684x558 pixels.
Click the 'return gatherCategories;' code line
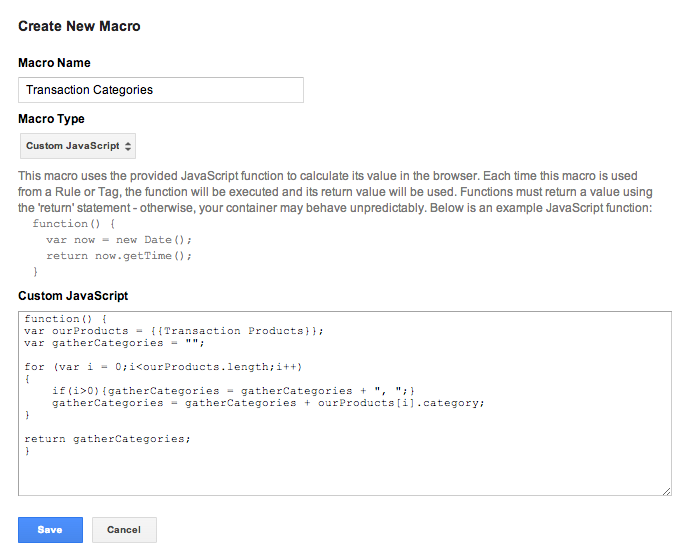[x=107, y=439]
